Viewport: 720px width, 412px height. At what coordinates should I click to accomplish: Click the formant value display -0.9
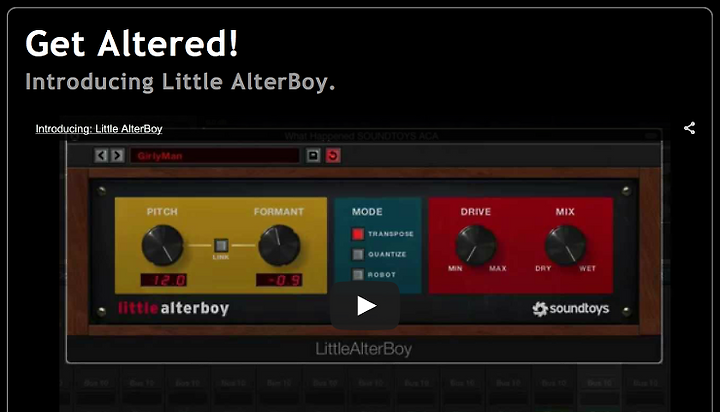pyautogui.click(x=279, y=280)
